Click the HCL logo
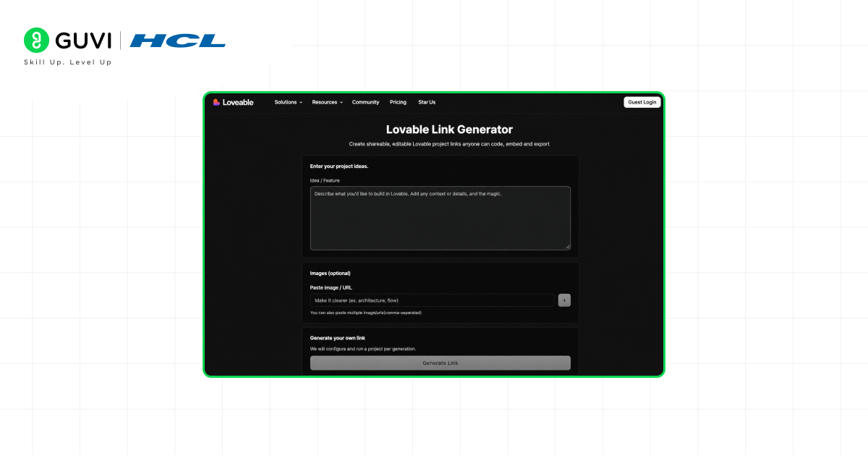The height and width of the screenshot is (456, 868). (178, 41)
